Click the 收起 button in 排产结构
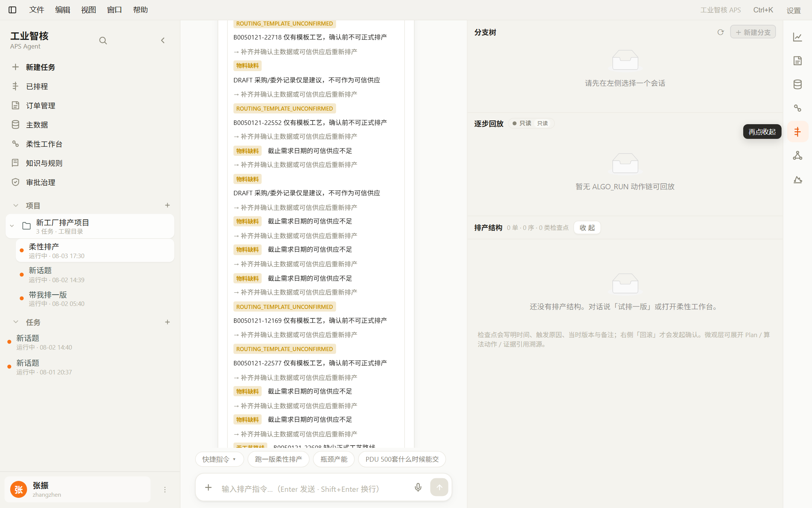The image size is (812, 508). [587, 228]
